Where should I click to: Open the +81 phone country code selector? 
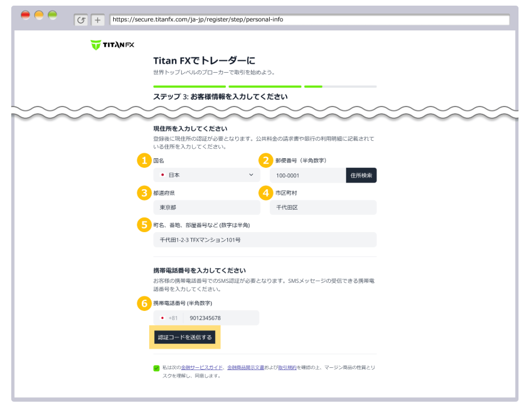pyautogui.click(x=169, y=318)
